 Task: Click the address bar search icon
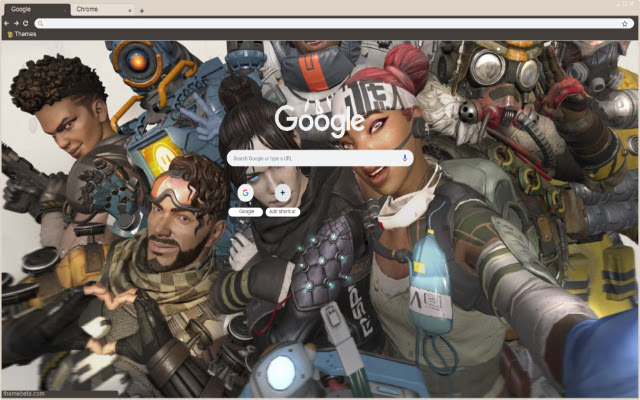pyautogui.click(x=40, y=24)
